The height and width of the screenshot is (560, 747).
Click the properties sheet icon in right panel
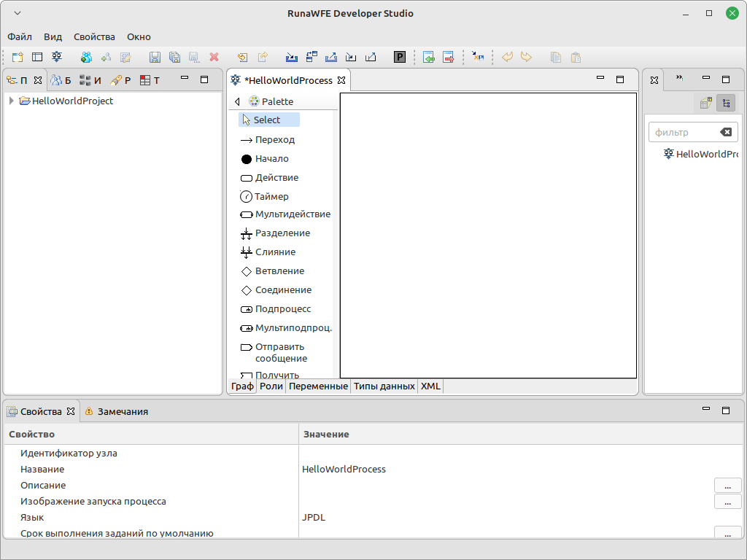706,103
